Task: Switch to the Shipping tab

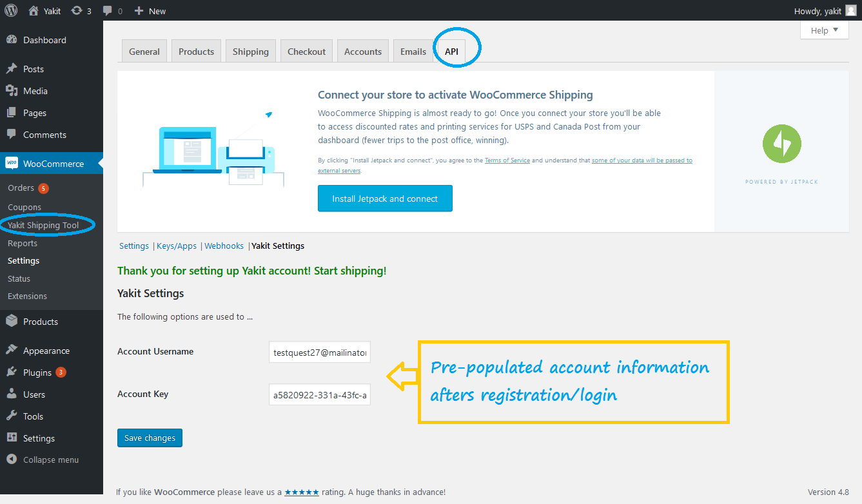Action: click(x=251, y=52)
